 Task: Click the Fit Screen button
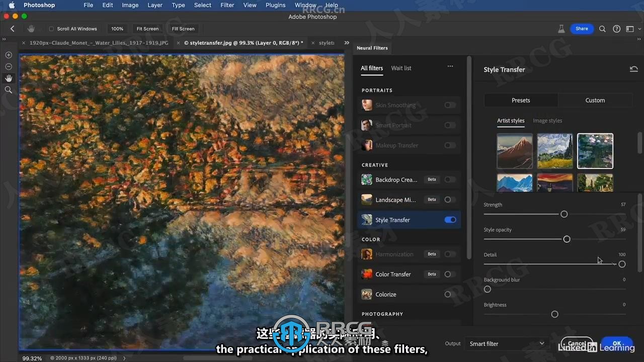click(147, 29)
